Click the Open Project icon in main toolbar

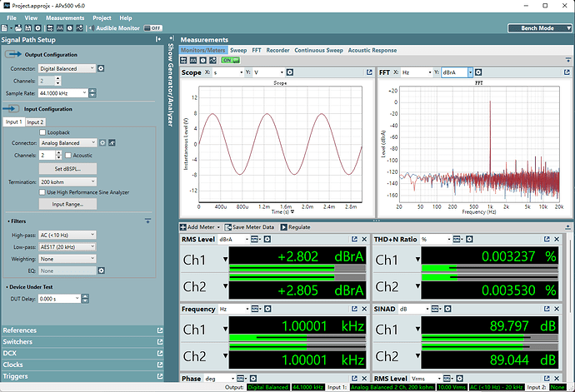coord(18,28)
